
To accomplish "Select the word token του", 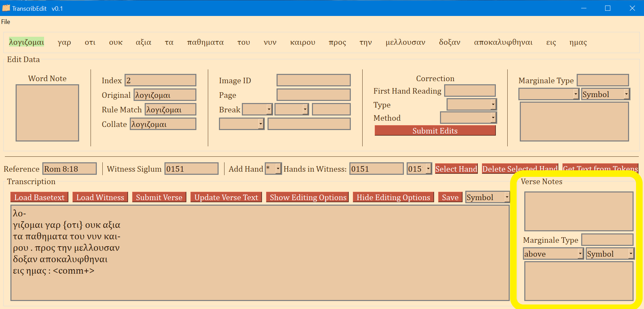I will tap(244, 42).
